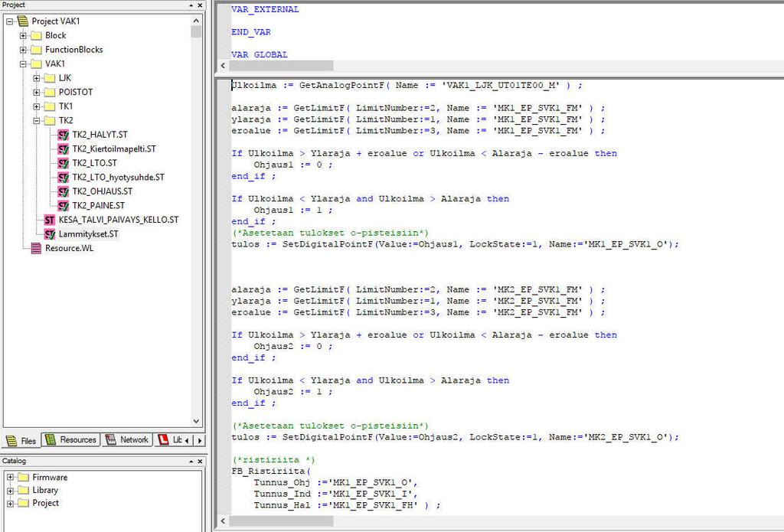Screen dimensions: 784x532
Task: Select TK2_OHJAUS.ST in the tree
Action: pyautogui.click(x=103, y=191)
